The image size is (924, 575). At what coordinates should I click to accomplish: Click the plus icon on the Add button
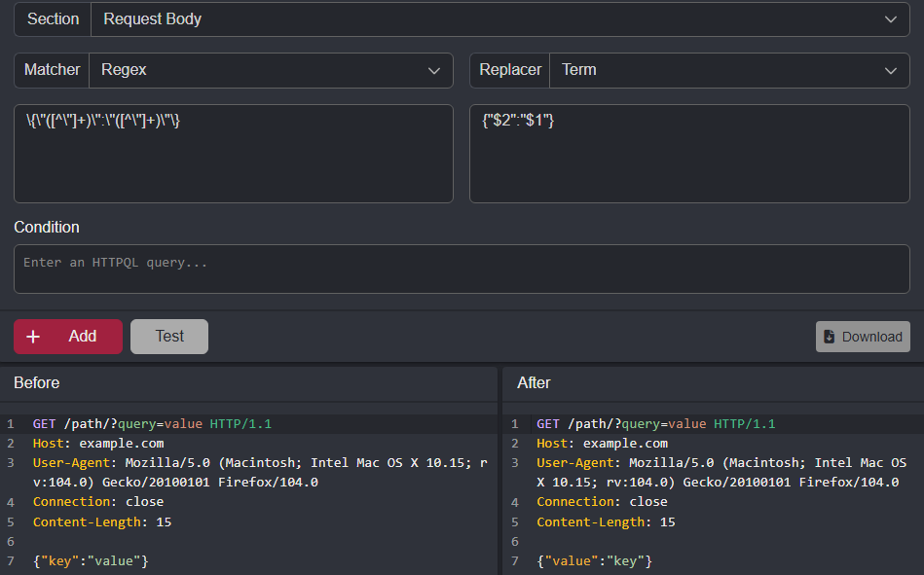pos(33,337)
